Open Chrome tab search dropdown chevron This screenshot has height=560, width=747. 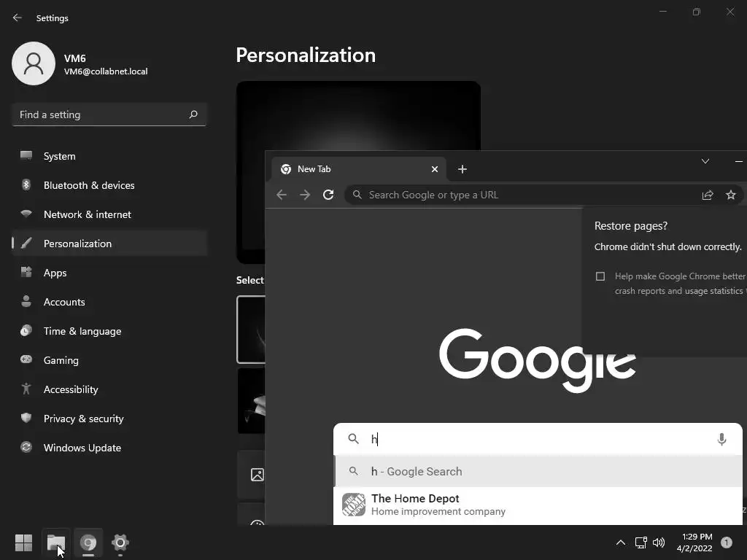(705, 161)
